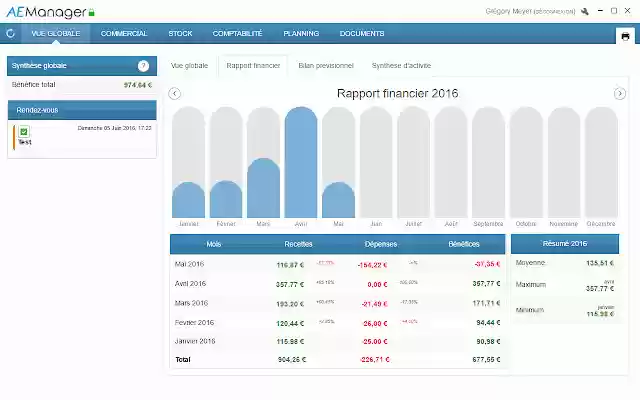This screenshot has height=400, width=640.
Task: Click the print icon
Action: [x=626, y=35]
